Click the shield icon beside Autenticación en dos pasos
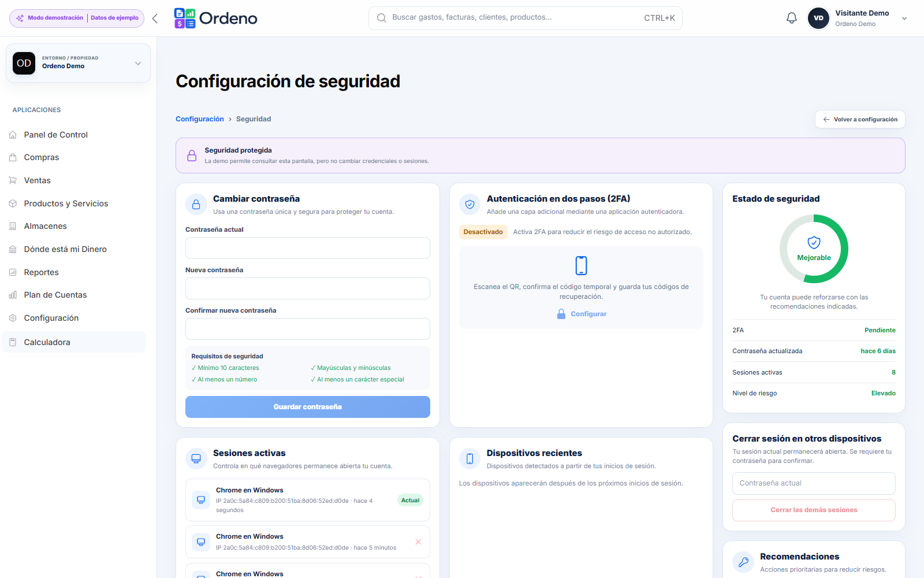Image resolution: width=924 pixels, height=578 pixels. pyautogui.click(x=470, y=205)
